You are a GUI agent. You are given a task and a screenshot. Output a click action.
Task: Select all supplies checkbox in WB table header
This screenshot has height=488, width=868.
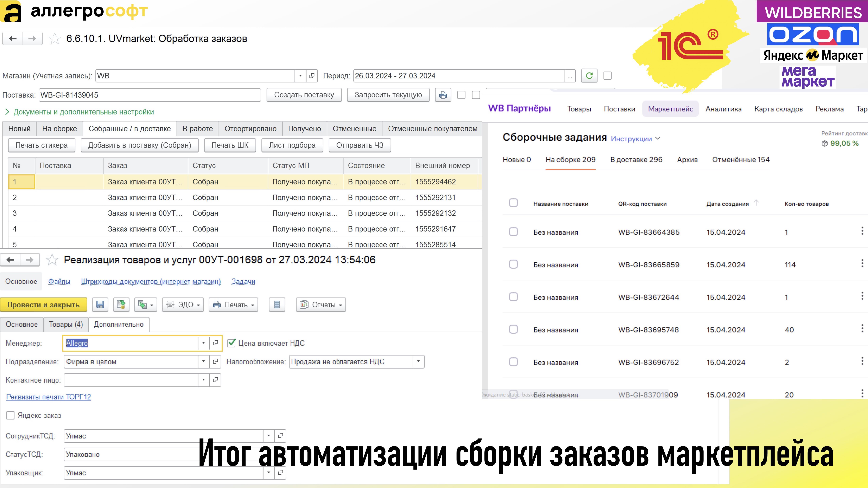[514, 203]
